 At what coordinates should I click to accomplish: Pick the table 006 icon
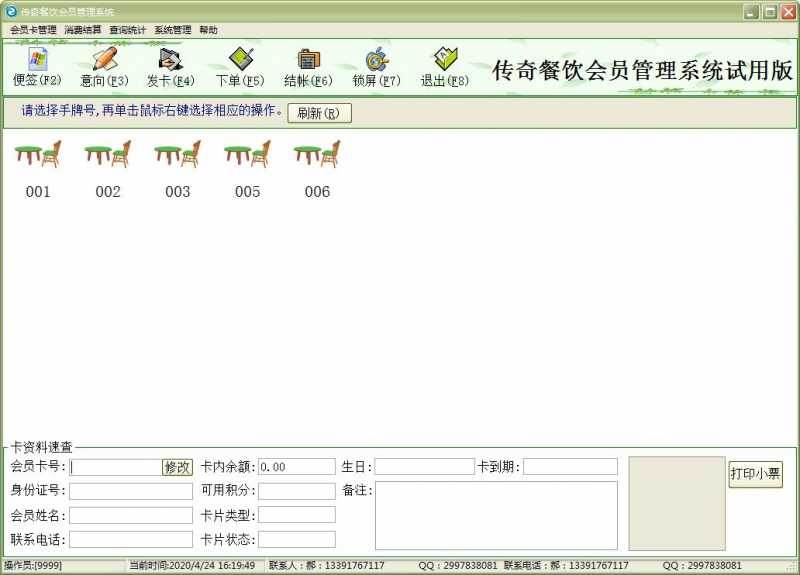[317, 155]
